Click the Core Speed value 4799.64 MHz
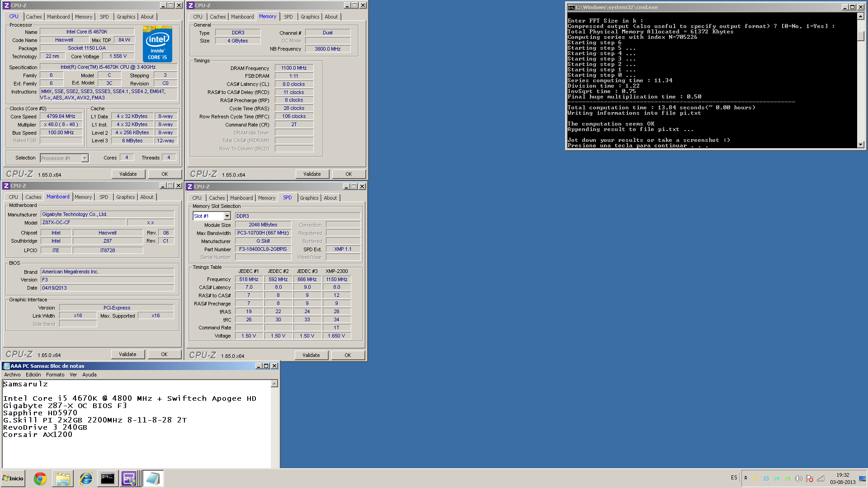This screenshot has height=488, width=868. click(61, 116)
